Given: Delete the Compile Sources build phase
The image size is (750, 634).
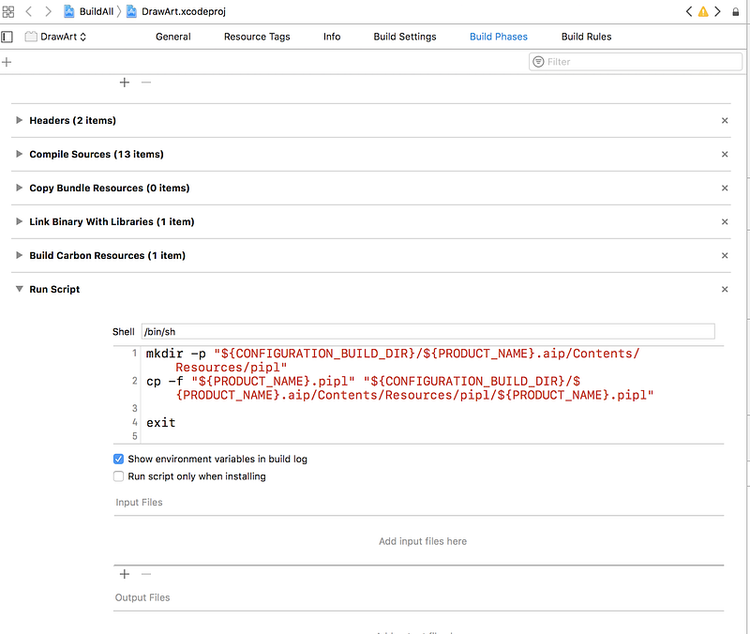Looking at the screenshot, I should 725,154.
